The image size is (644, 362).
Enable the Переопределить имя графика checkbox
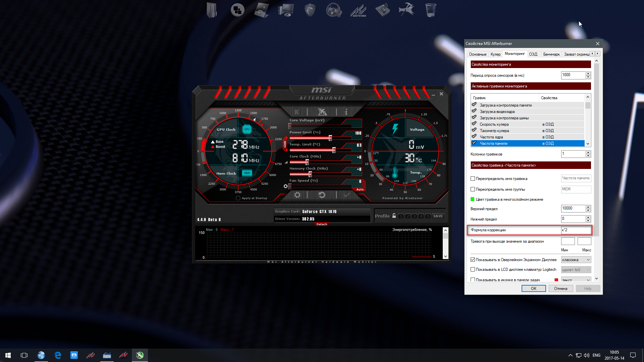[x=473, y=179]
